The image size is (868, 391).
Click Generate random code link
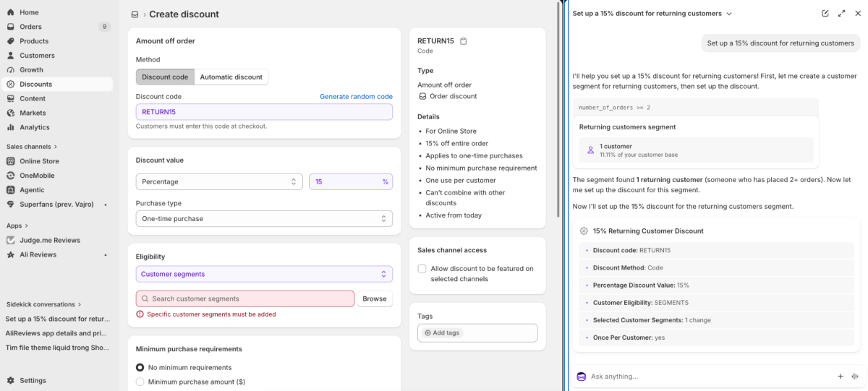[x=357, y=96]
